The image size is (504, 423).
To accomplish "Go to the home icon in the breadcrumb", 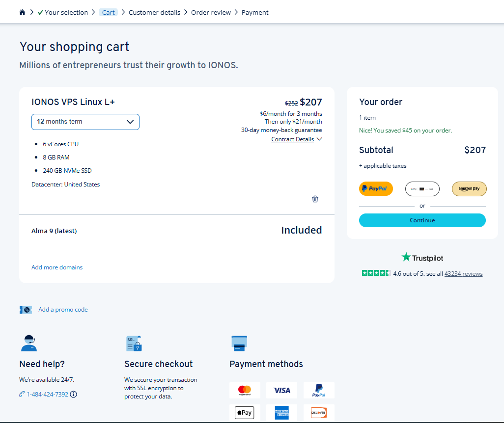I will 22,12.
